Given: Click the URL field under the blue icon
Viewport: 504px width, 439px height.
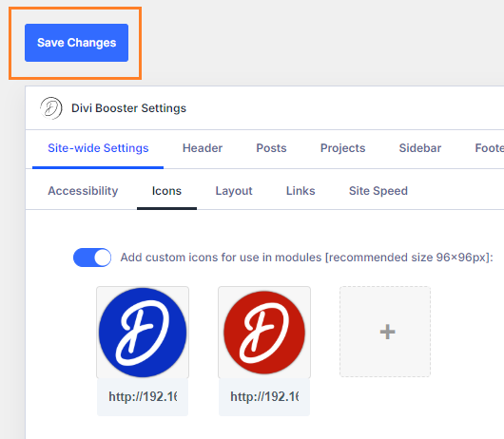Looking at the screenshot, I should (x=143, y=397).
